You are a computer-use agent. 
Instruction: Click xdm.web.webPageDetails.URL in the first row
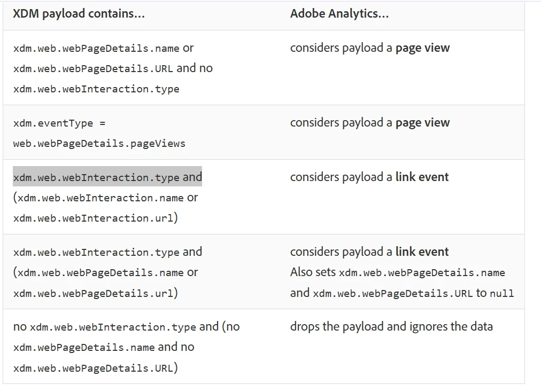pyautogui.click(x=93, y=69)
